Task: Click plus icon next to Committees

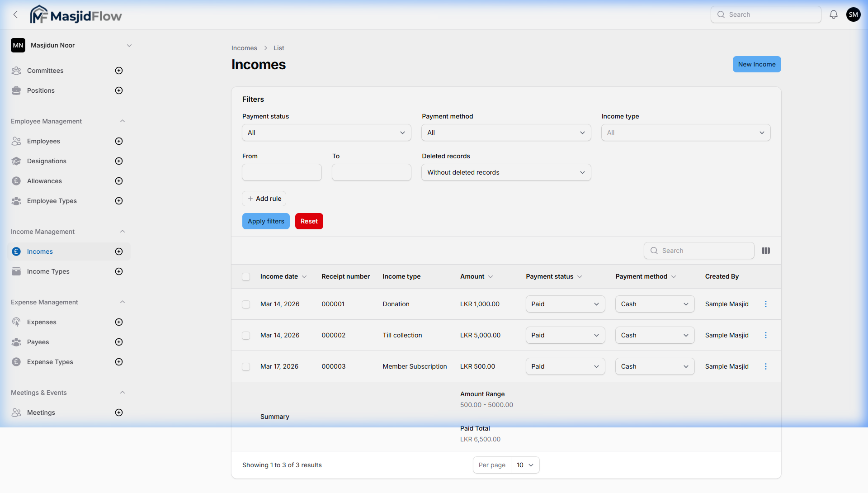Action: [x=119, y=71]
